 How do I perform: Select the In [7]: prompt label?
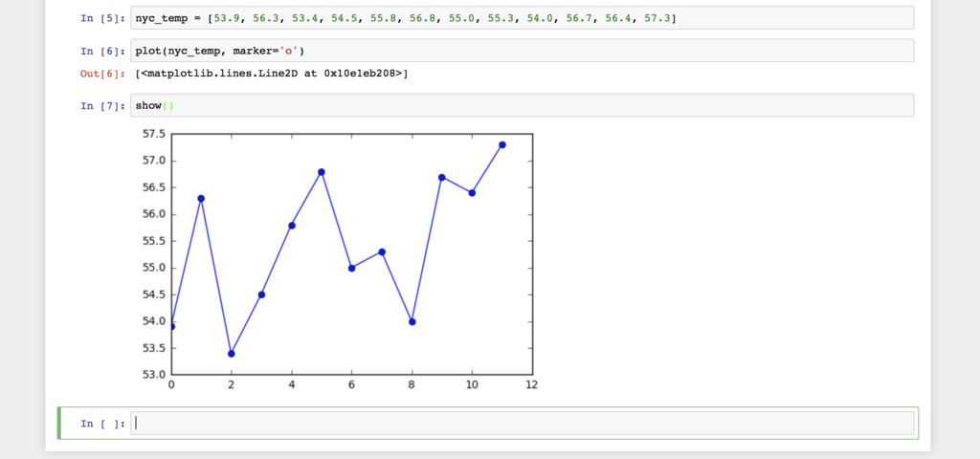click(103, 106)
